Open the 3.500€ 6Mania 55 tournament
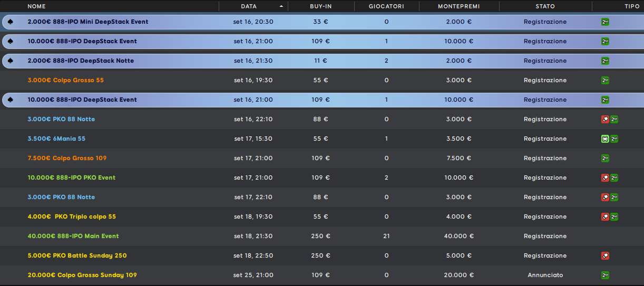644x286 pixels. pyautogui.click(x=56, y=139)
